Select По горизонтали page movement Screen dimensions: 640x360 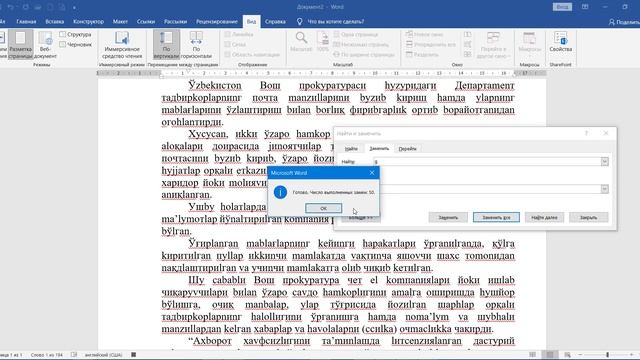(x=196, y=44)
